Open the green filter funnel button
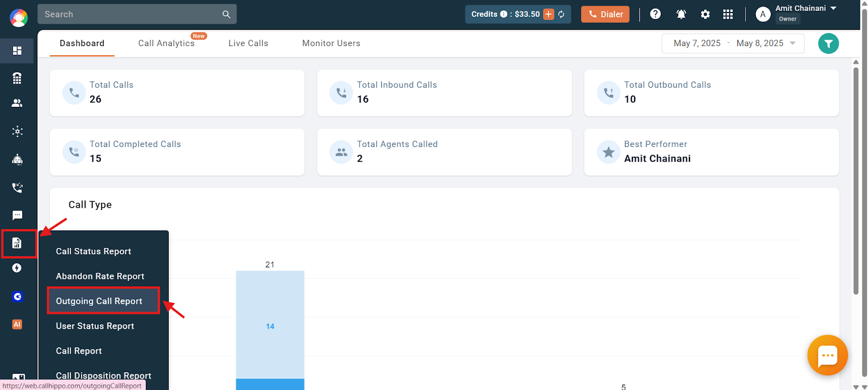868x390 pixels. pos(828,43)
